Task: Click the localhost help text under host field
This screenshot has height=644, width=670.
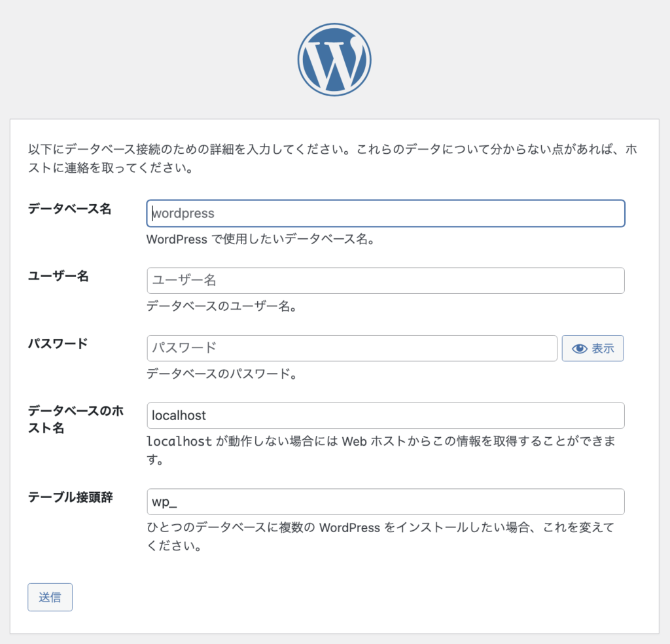Action: [381, 450]
